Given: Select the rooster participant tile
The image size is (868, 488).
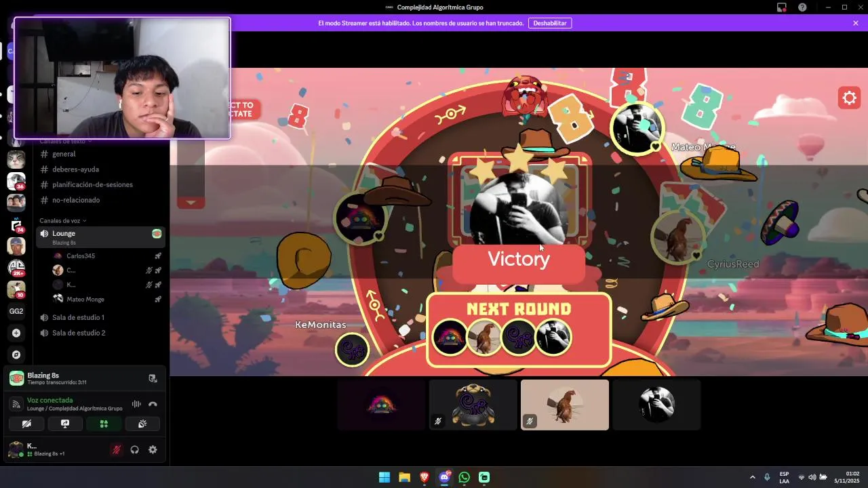Looking at the screenshot, I should [x=565, y=405].
